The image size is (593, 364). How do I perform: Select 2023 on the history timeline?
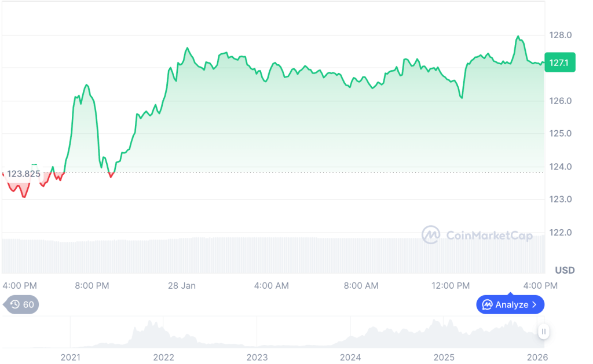pyautogui.click(x=257, y=357)
